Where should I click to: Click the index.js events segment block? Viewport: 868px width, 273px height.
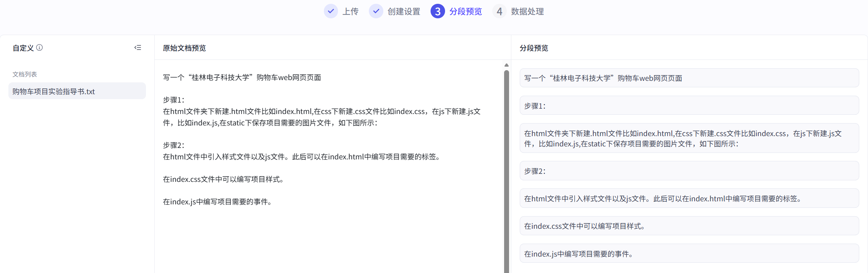(689, 254)
